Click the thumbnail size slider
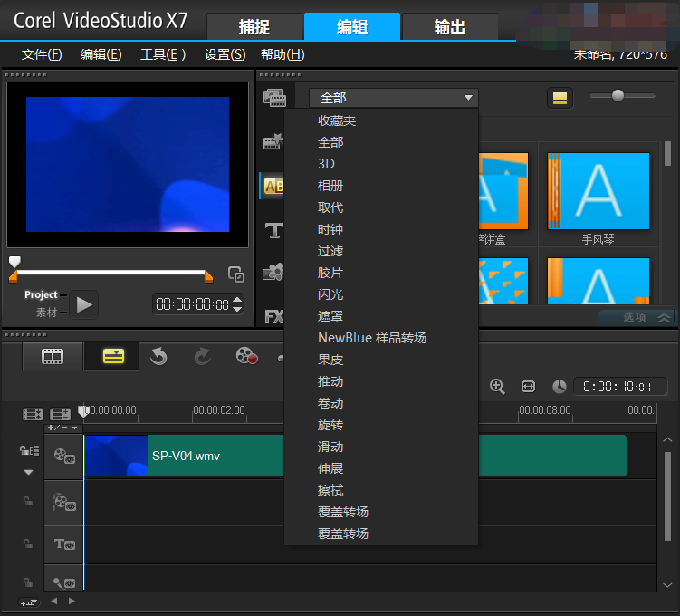The image size is (680, 616). [x=618, y=96]
